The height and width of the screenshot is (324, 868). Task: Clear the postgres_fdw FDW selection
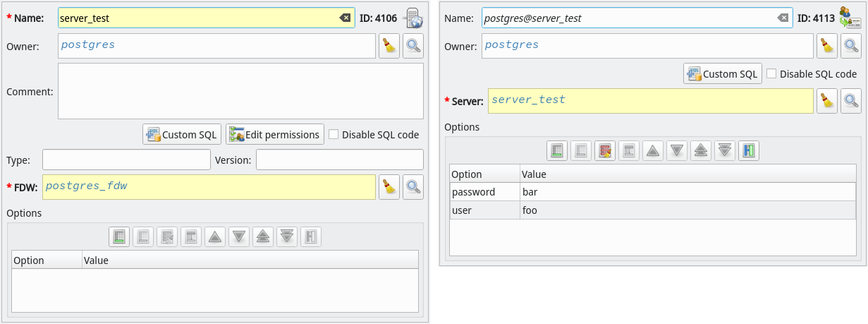[389, 186]
